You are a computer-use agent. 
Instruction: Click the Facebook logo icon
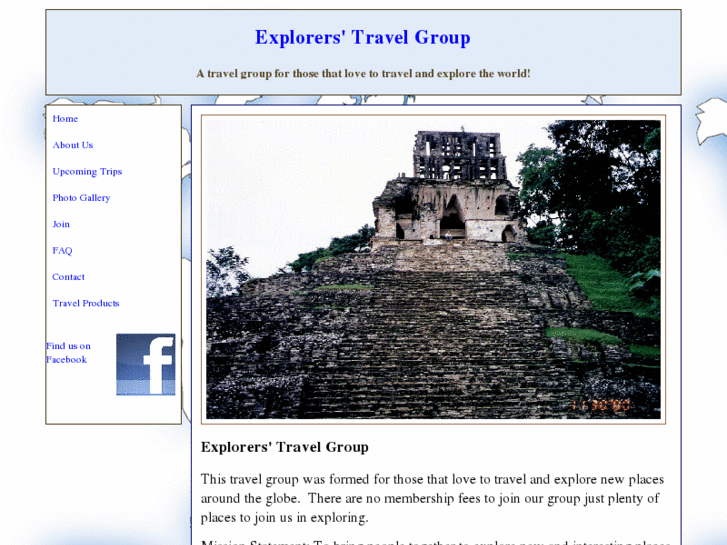pos(146,365)
